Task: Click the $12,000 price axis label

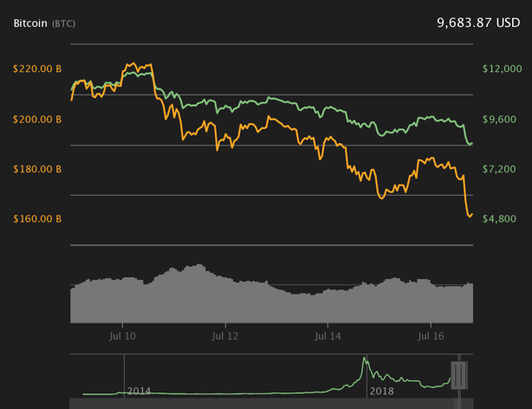Action: point(503,69)
